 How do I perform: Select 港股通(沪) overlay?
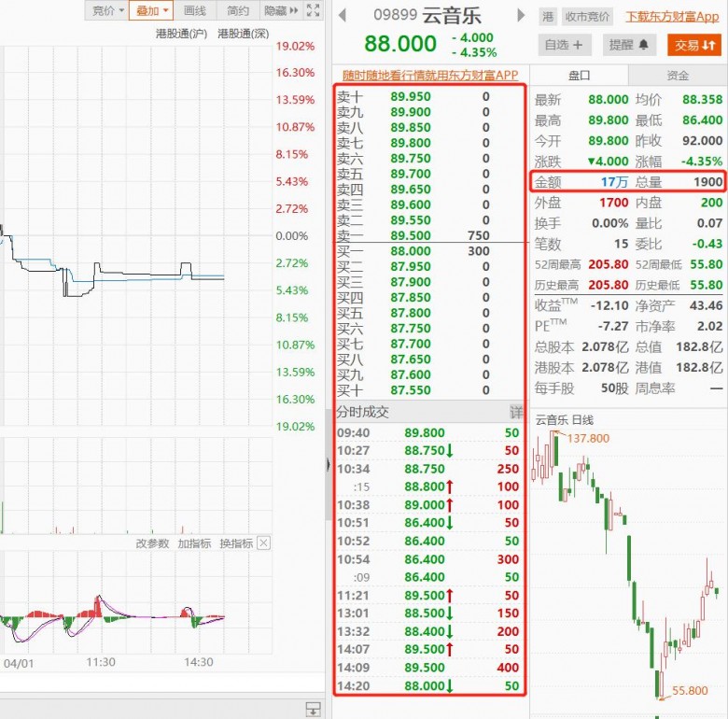(x=182, y=34)
